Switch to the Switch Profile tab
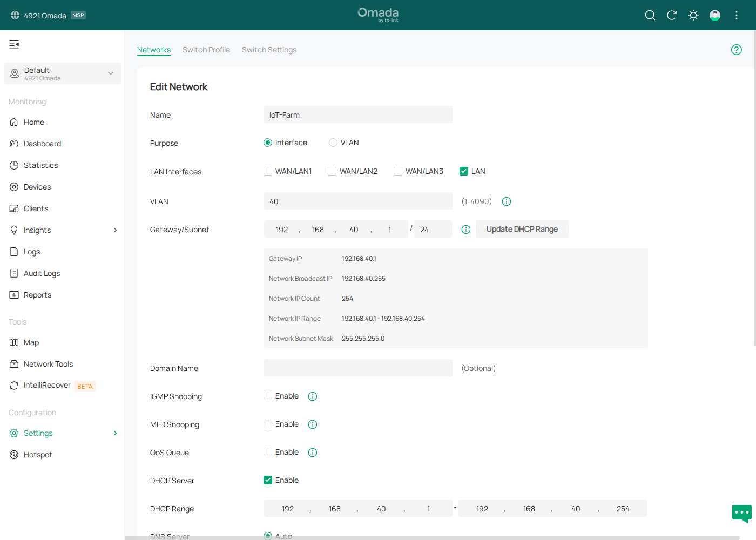Viewport: 756px width, 540px height. (x=206, y=50)
